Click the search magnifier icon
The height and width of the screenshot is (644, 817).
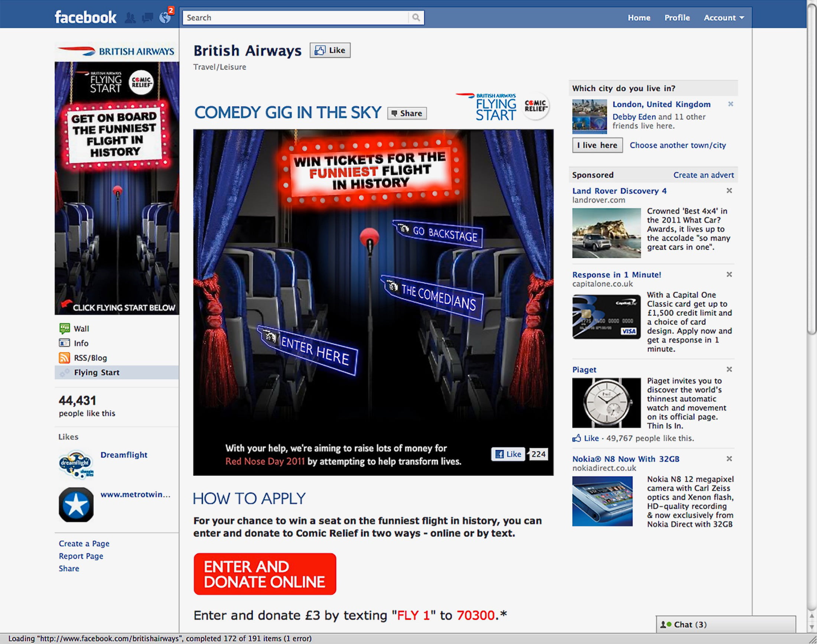click(416, 18)
